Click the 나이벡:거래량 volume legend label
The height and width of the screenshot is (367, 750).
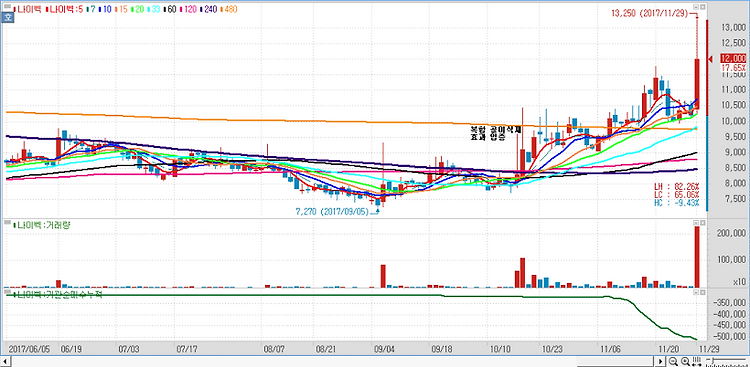(x=43, y=225)
